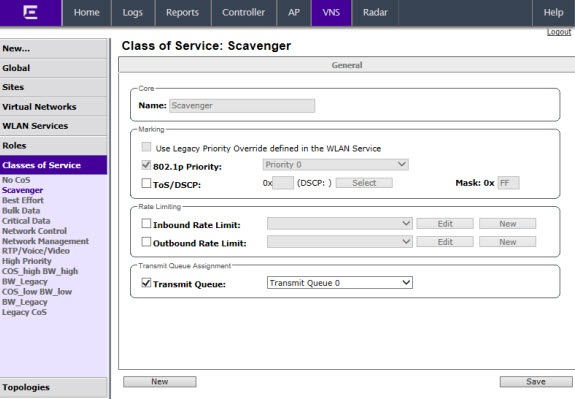Toggle Use Legacy Priority Override checkbox
Screen dimensions: 575x399
(x=146, y=147)
